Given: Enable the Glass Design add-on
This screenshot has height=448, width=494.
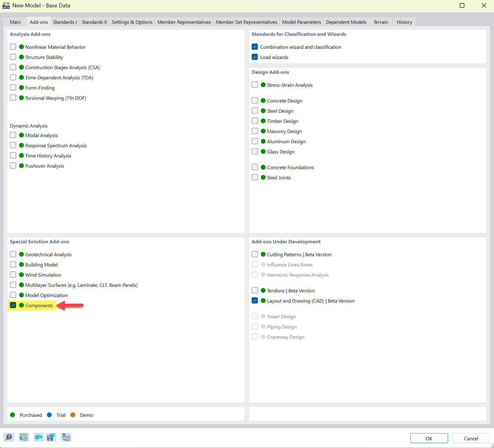Looking at the screenshot, I should (255, 151).
